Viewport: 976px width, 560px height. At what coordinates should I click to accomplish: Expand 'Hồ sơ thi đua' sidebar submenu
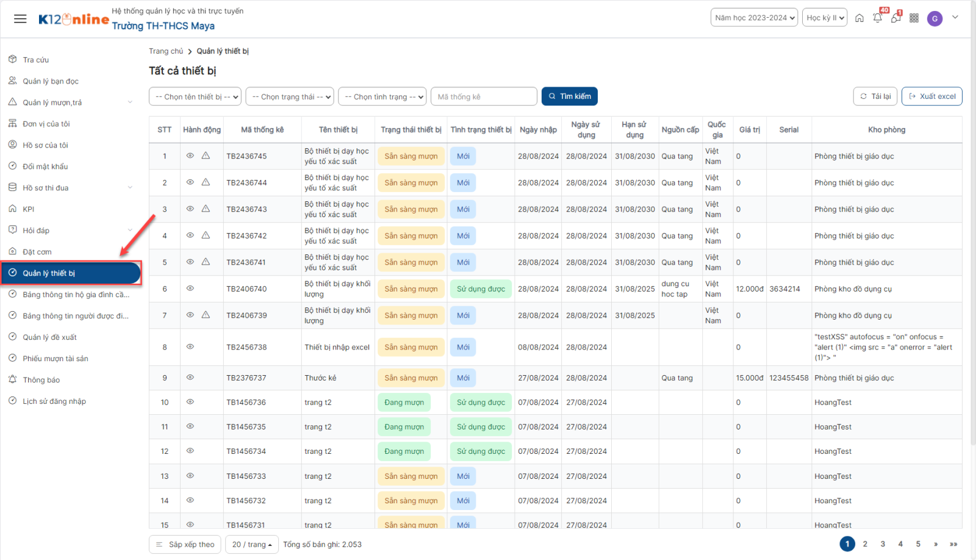130,188
